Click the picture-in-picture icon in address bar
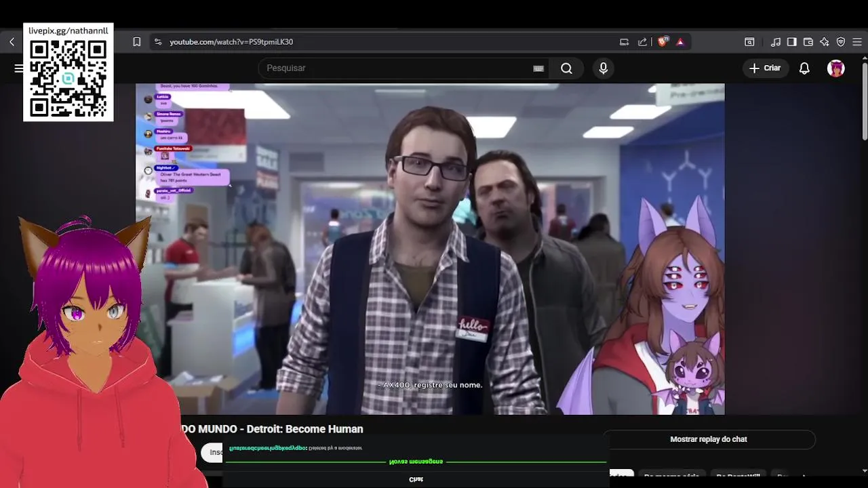Image resolution: width=868 pixels, height=488 pixels. click(x=624, y=42)
